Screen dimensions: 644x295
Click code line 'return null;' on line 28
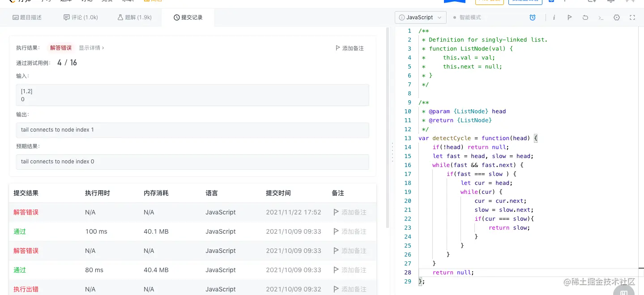[453, 272]
